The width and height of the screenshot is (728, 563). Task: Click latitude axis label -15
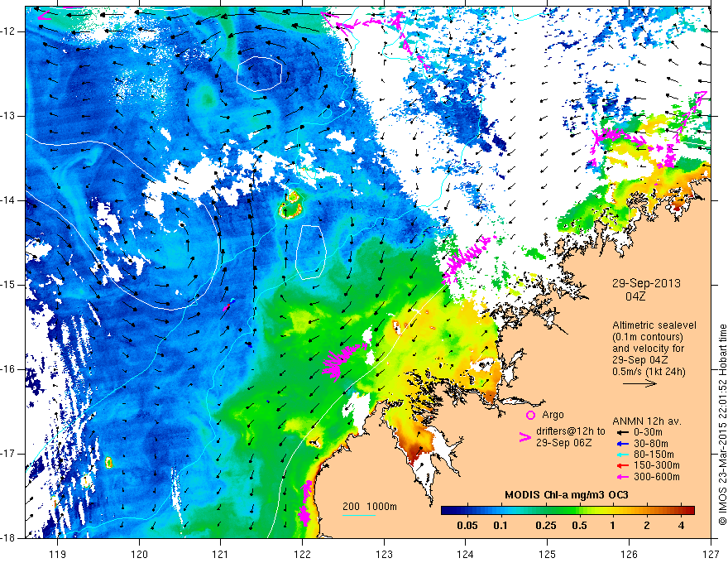(x=9, y=285)
